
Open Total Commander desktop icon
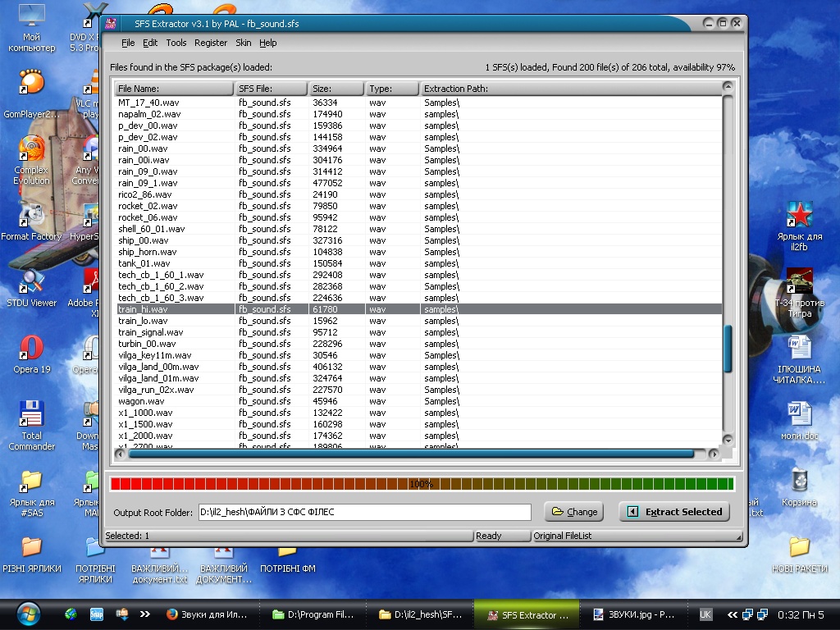pyautogui.click(x=31, y=414)
